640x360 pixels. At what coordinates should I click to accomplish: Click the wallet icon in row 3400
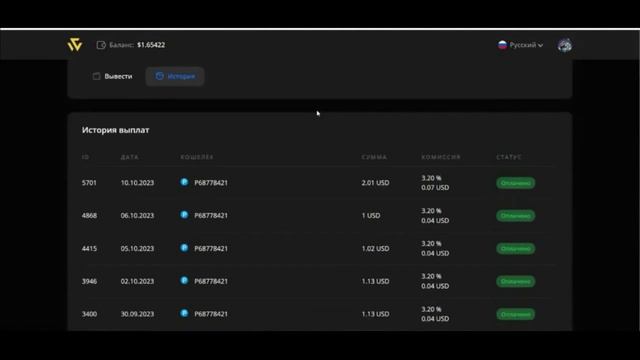(x=184, y=313)
